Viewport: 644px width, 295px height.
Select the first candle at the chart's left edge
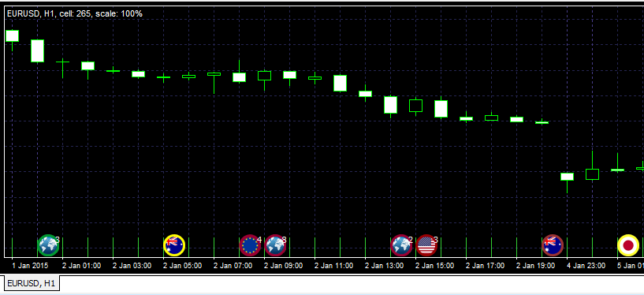click(x=13, y=36)
